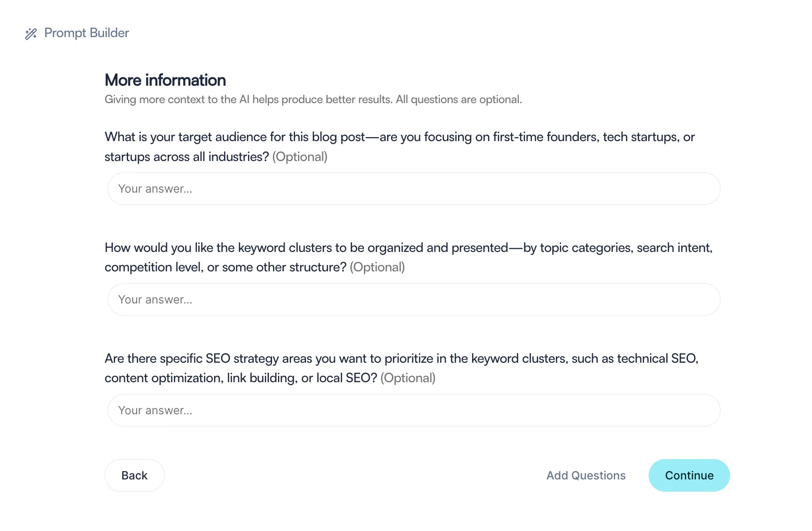This screenshot has width=812, height=531.
Task: Focus the target audience answer field
Action: point(414,189)
